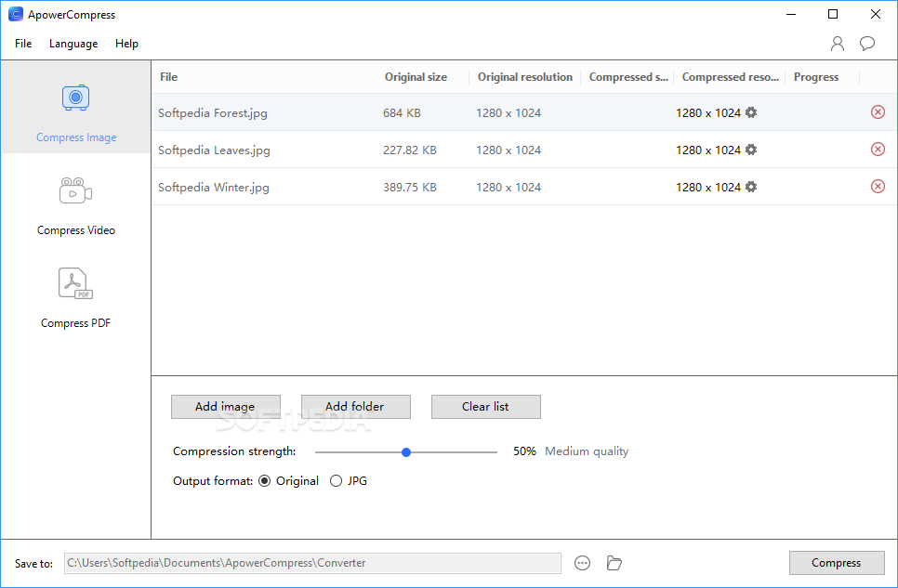Image resolution: width=898 pixels, height=588 pixels.
Task: Click the Medium quality label
Action: tap(587, 451)
